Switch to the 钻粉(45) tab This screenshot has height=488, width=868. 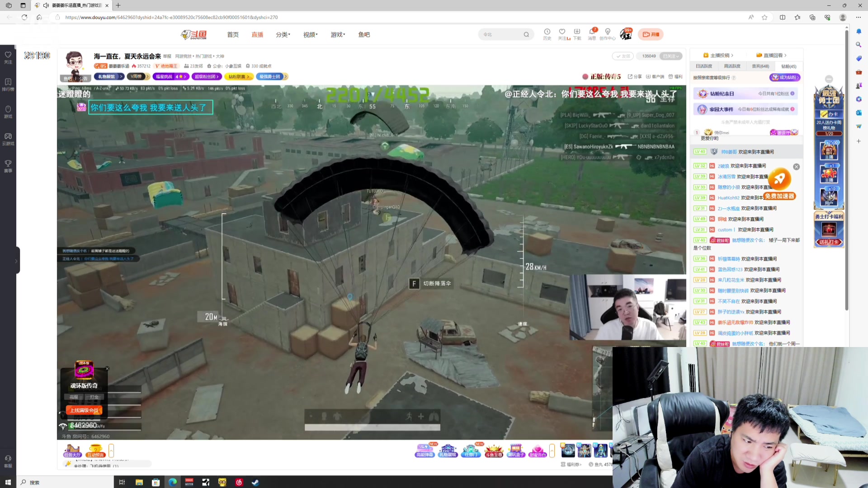click(x=789, y=66)
